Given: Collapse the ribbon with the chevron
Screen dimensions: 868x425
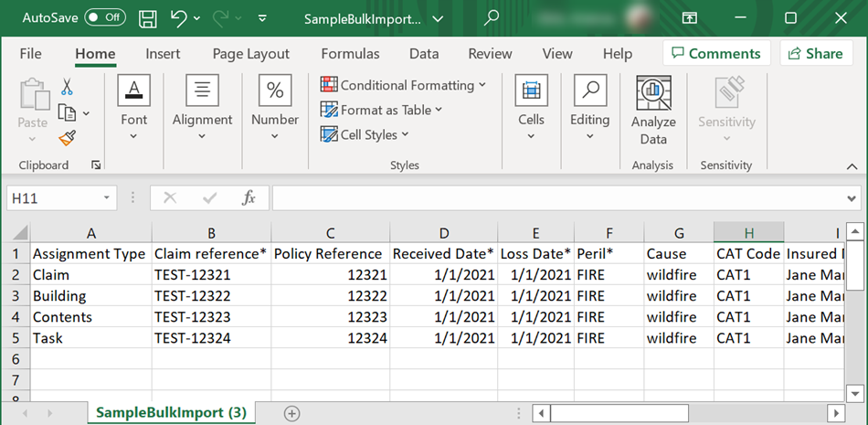Looking at the screenshot, I should click(x=851, y=165).
